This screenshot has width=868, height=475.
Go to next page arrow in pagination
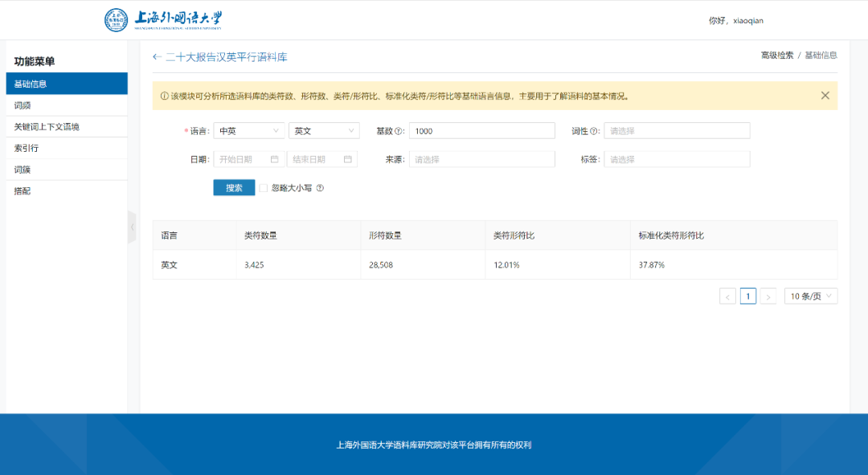[x=768, y=297]
